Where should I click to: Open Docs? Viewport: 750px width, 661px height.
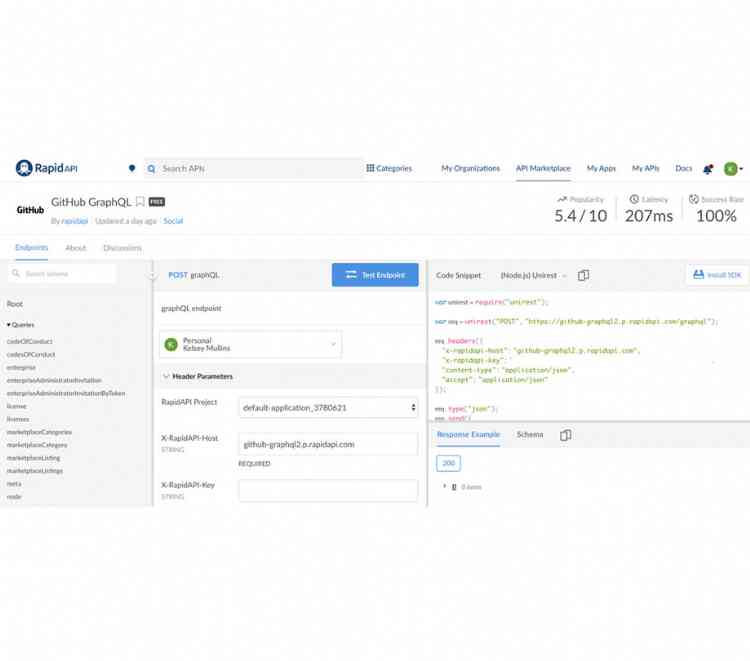(x=684, y=168)
